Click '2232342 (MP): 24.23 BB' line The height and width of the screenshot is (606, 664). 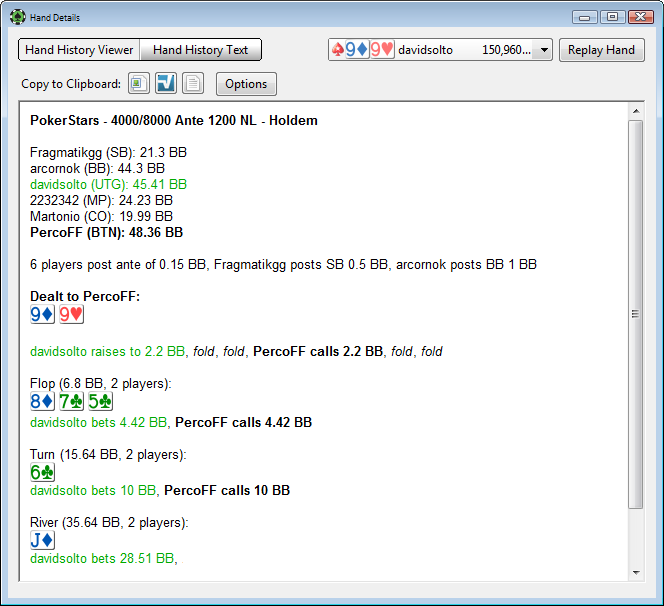click(101, 200)
